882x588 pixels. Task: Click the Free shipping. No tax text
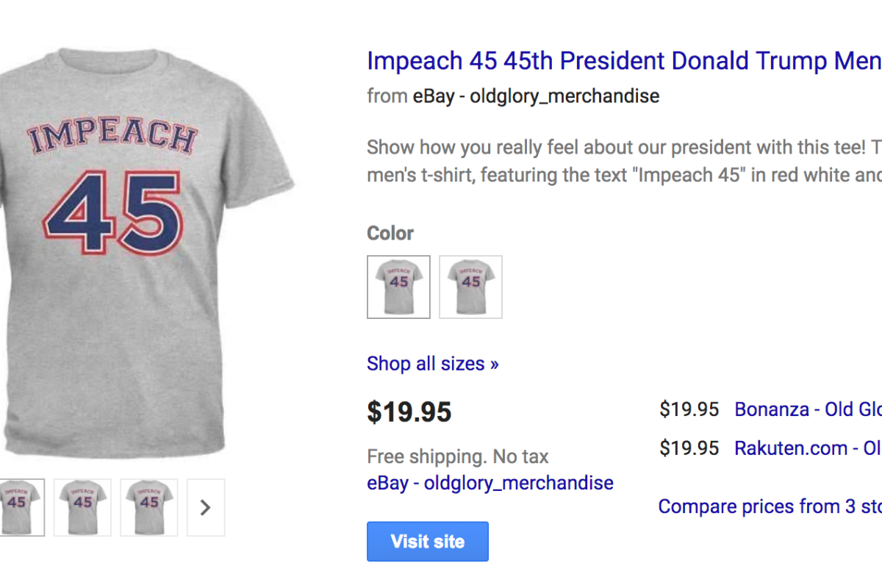coord(457,456)
